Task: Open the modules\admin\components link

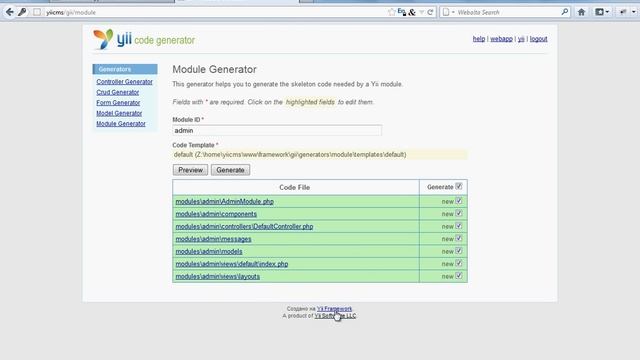Action: tap(216, 214)
